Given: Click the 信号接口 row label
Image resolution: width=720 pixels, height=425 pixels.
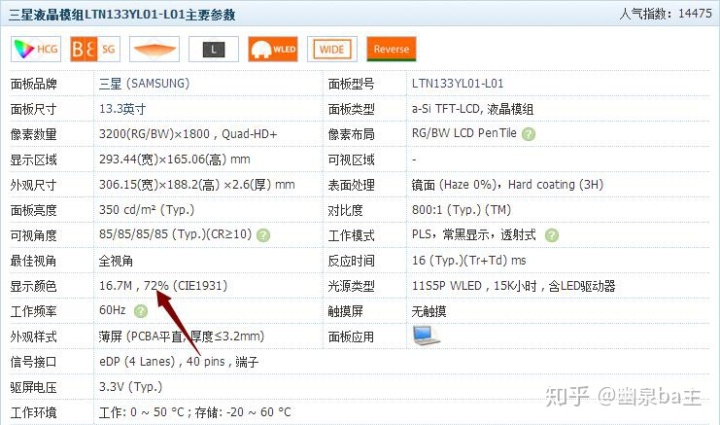Looking at the screenshot, I should click(34, 362).
